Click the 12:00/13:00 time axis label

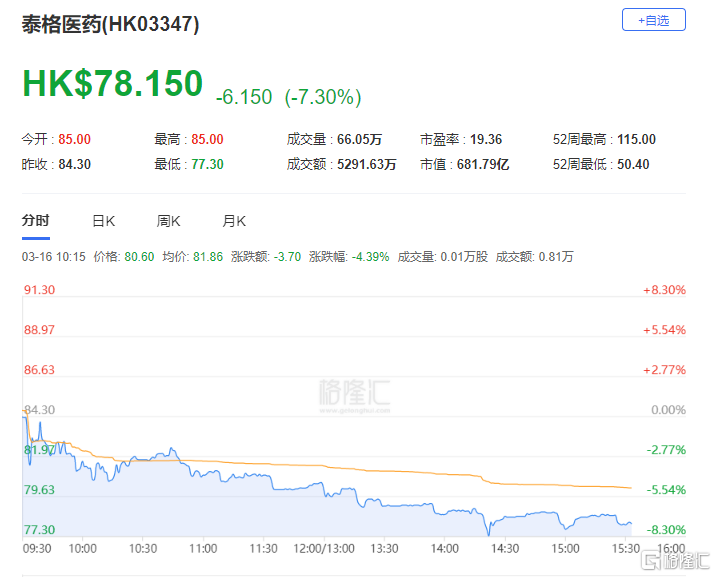point(324,548)
